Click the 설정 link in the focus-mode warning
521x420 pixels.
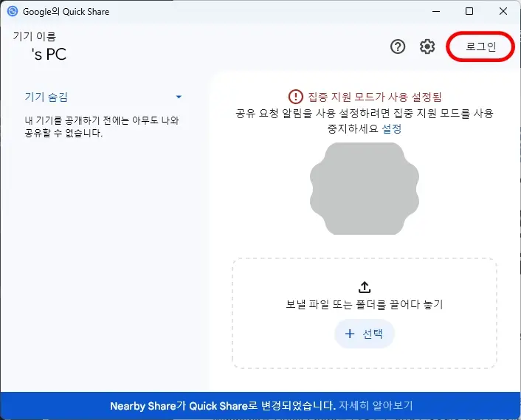click(x=392, y=128)
